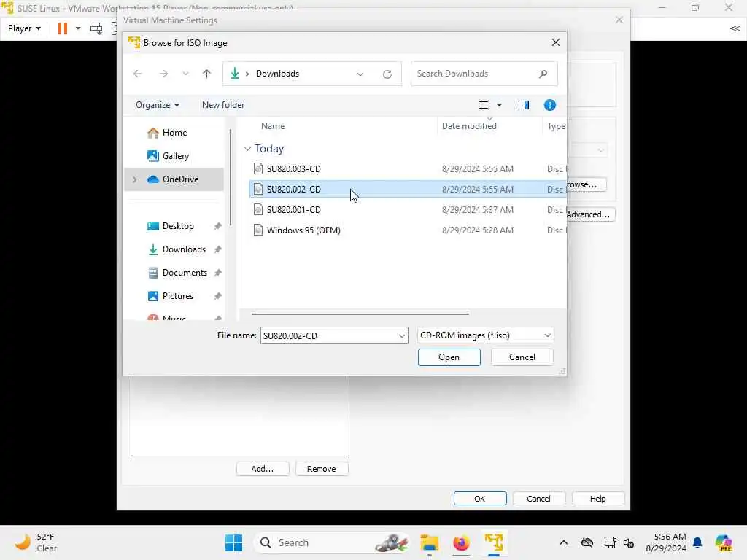Viewport: 747px width, 560px height.
Task: Click the horizontal scrollbar in file list
Action: click(x=360, y=314)
